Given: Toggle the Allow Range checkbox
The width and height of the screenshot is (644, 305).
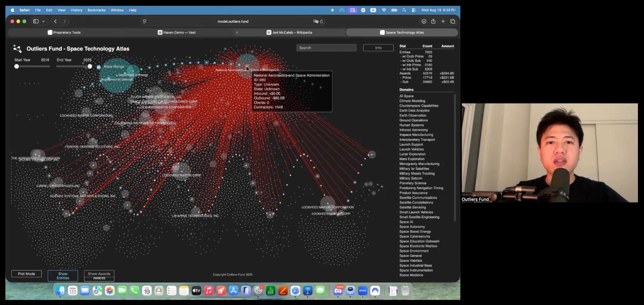Looking at the screenshot, I should coord(98,67).
